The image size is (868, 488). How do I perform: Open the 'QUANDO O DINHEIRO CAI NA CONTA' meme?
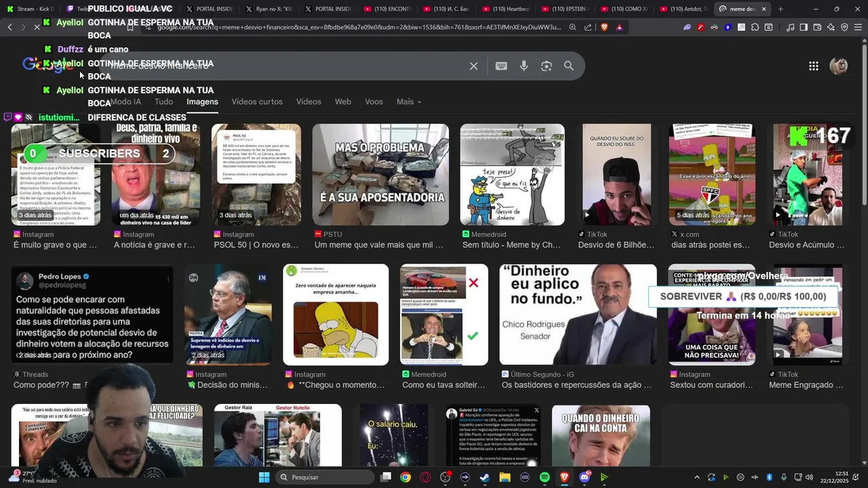click(x=601, y=435)
